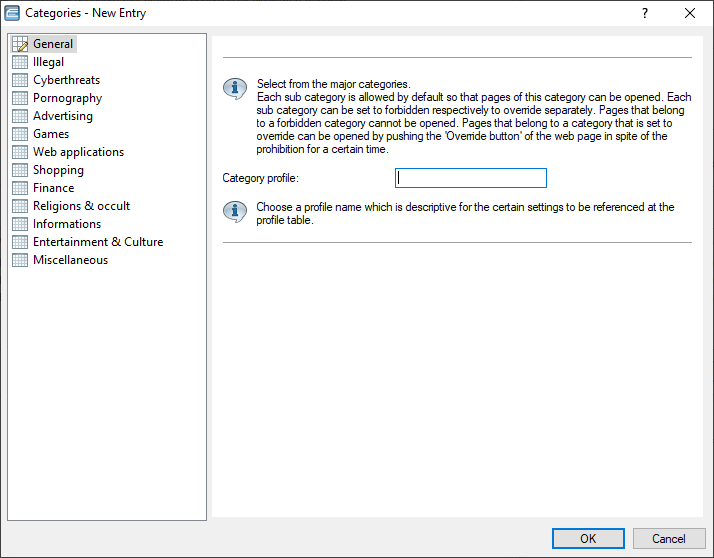Click the Categories window icon in title bar
This screenshot has height=558, width=714.
tap(13, 13)
